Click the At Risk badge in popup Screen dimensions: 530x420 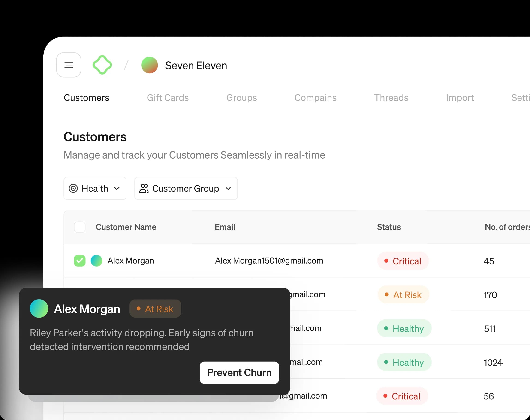tap(155, 309)
